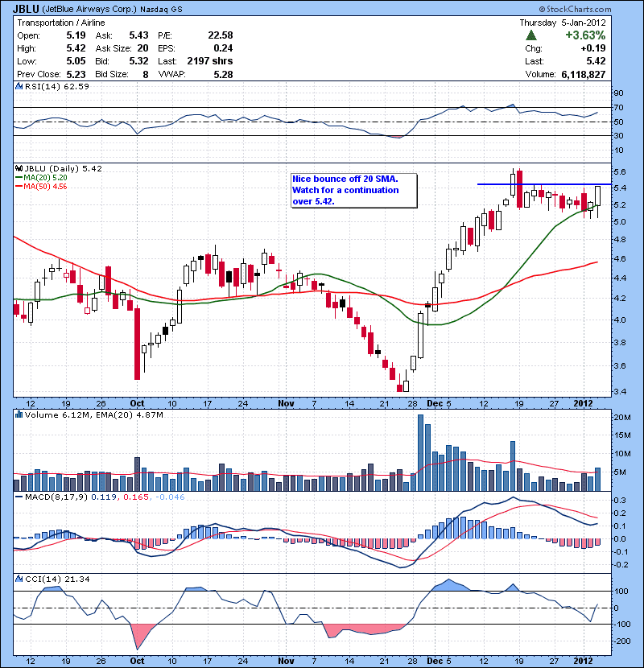
Task: Click the P/E value 22.58
Action: click(221, 35)
